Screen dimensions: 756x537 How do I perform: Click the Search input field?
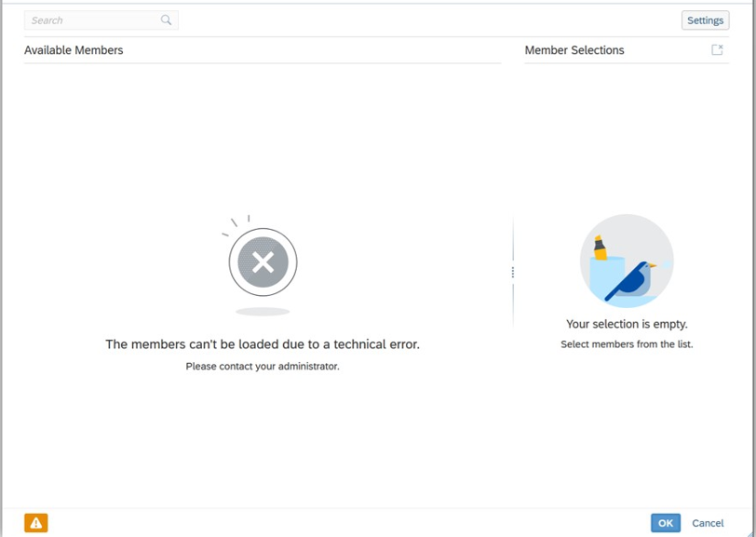click(x=101, y=20)
